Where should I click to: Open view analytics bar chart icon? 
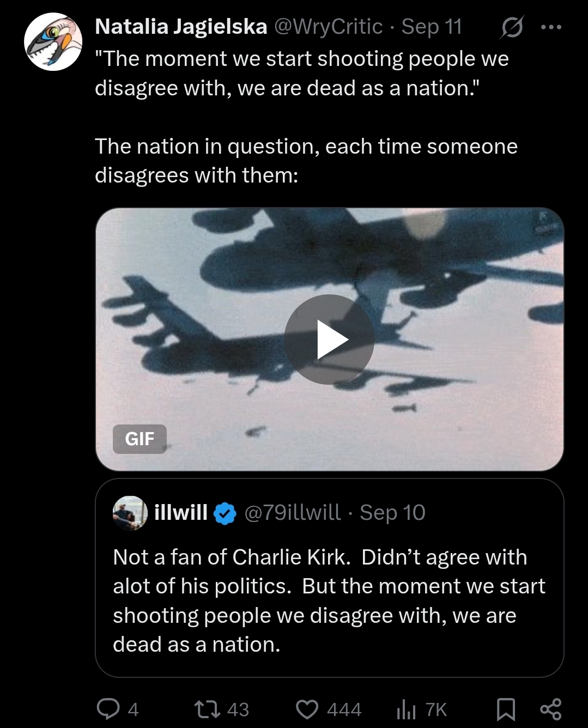[x=406, y=709]
